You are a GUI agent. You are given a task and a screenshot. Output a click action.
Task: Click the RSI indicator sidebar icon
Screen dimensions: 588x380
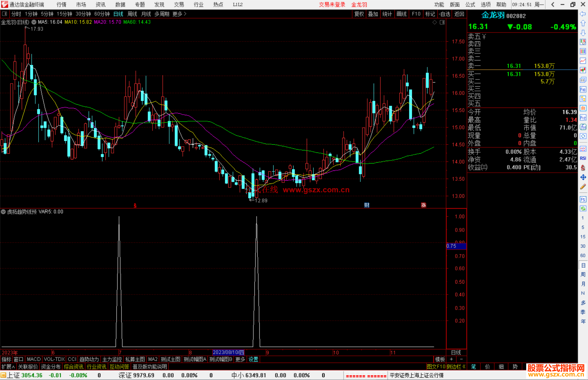click(583, 158)
